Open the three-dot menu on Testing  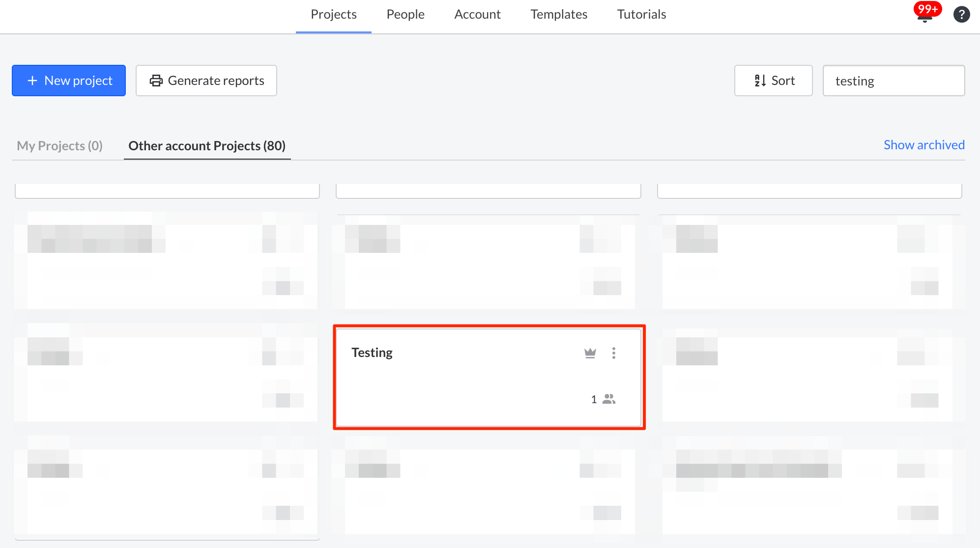[613, 353]
